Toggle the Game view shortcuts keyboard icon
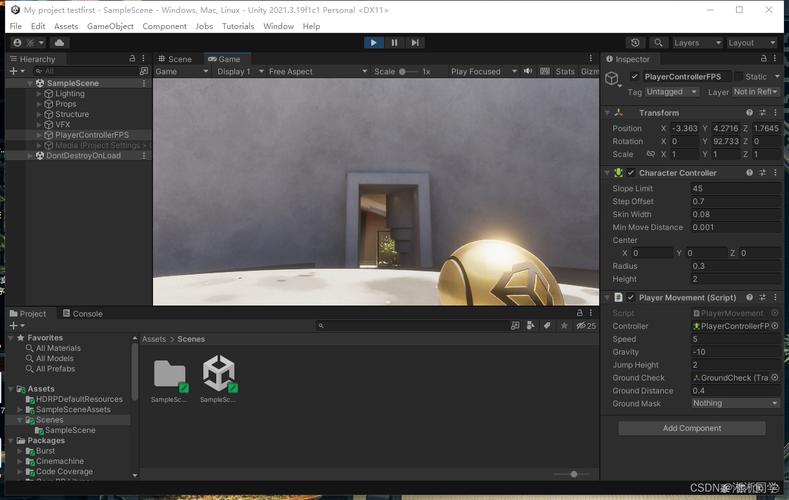The width and height of the screenshot is (789, 500). point(545,71)
